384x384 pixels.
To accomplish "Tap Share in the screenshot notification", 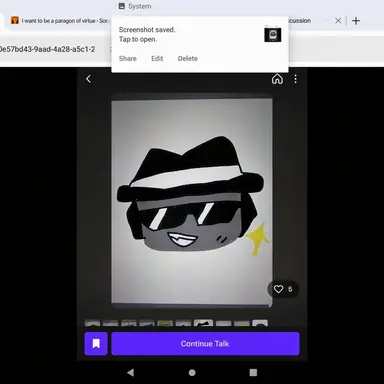I will 128,59.
